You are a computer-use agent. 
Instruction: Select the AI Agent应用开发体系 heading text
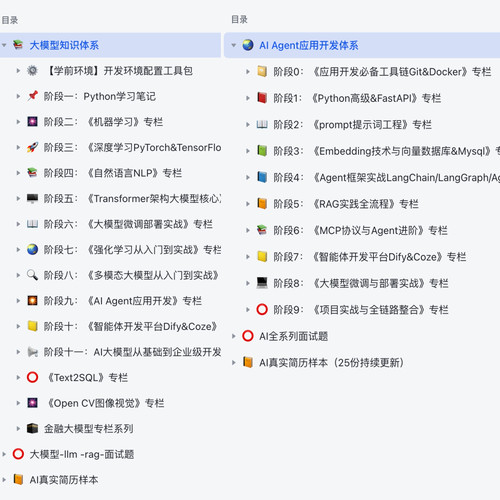pos(309,45)
